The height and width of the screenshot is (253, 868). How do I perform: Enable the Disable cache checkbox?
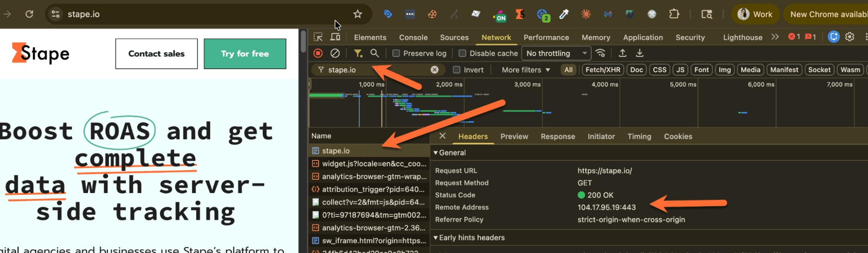pyautogui.click(x=462, y=53)
